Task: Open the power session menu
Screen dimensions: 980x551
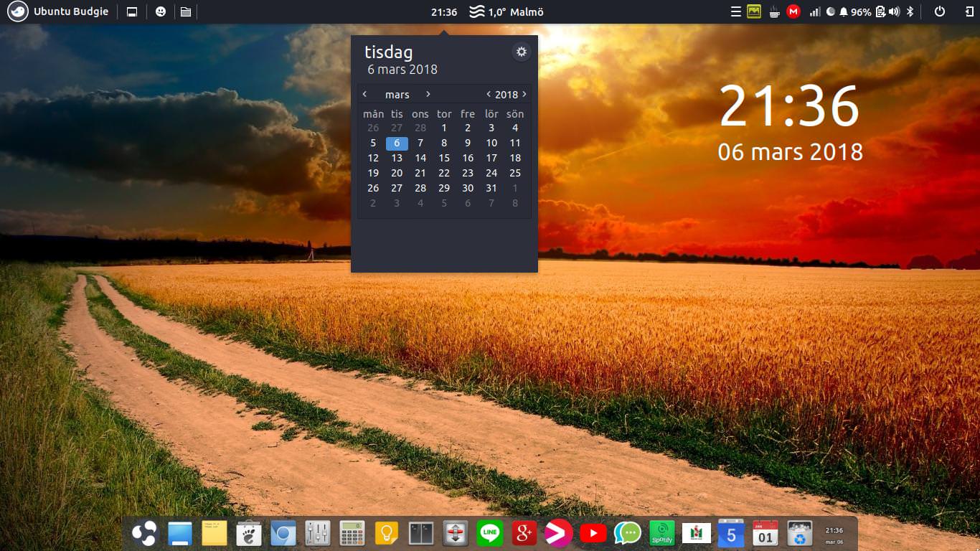Action: [940, 11]
